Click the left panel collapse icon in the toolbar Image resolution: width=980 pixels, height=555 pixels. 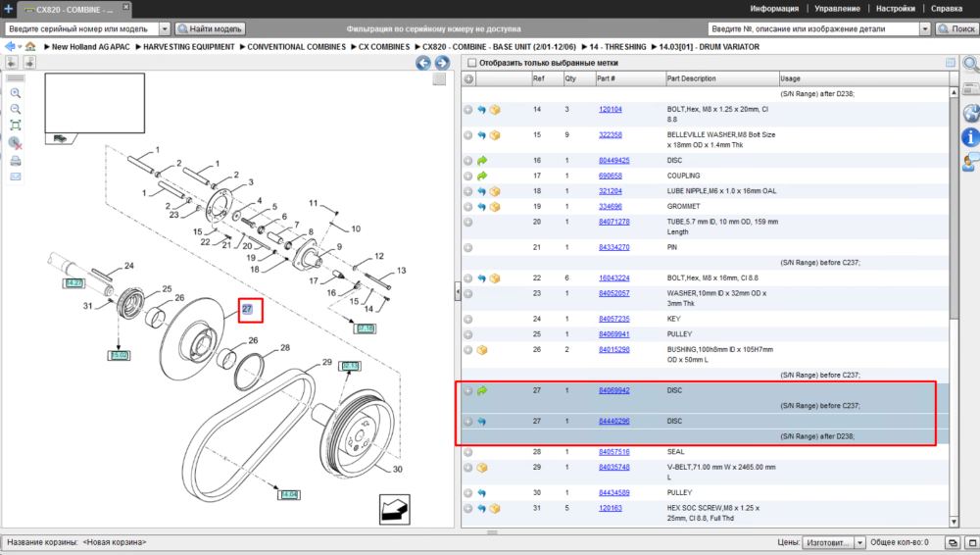tap(11, 62)
